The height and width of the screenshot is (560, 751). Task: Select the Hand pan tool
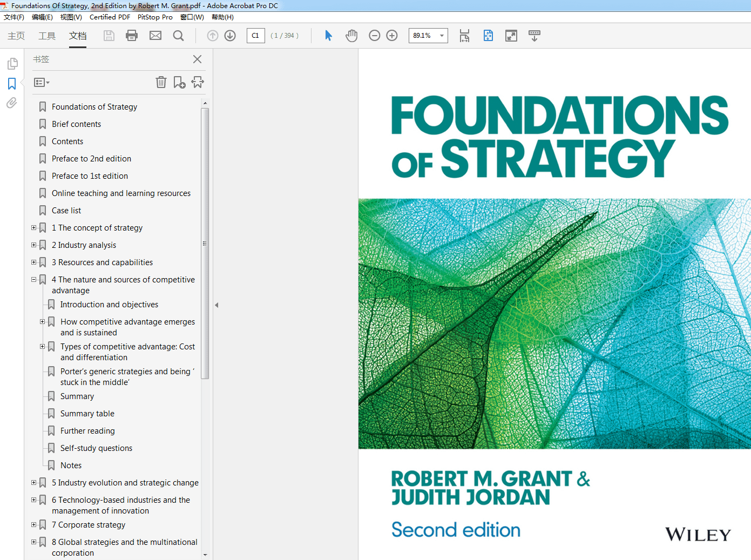click(x=351, y=36)
